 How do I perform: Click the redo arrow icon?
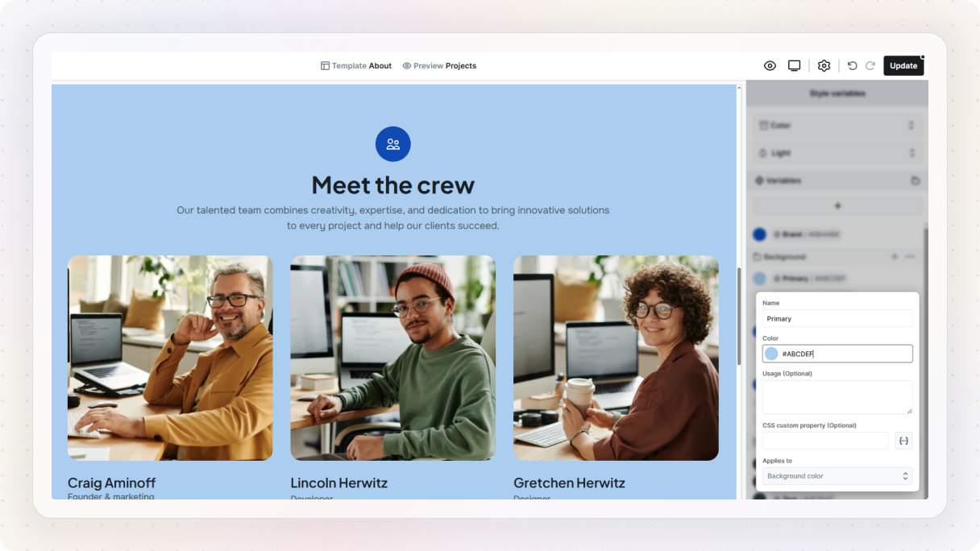(870, 66)
